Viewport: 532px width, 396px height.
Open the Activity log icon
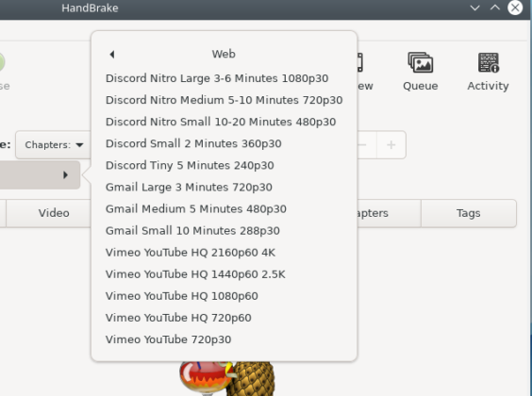[488, 72]
